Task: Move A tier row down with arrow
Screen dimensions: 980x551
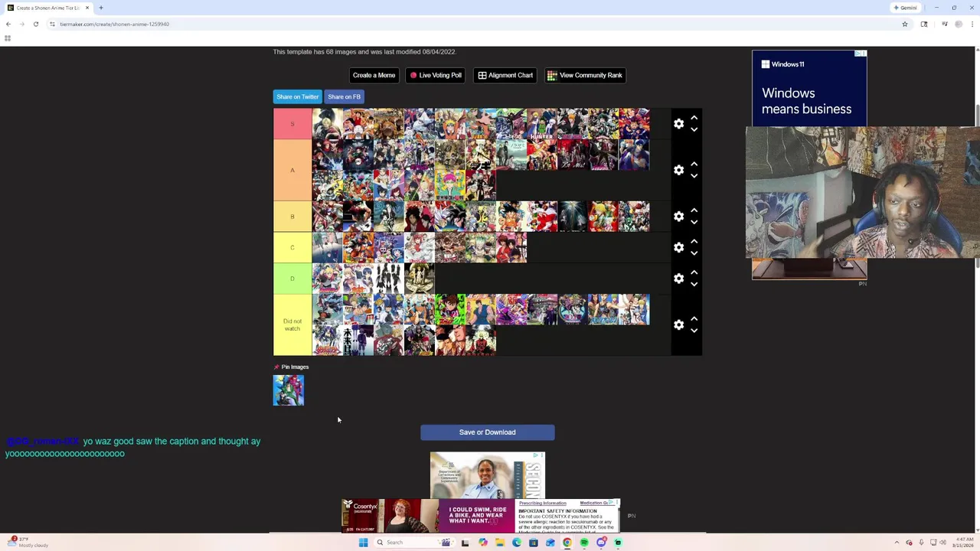Action: (x=694, y=176)
